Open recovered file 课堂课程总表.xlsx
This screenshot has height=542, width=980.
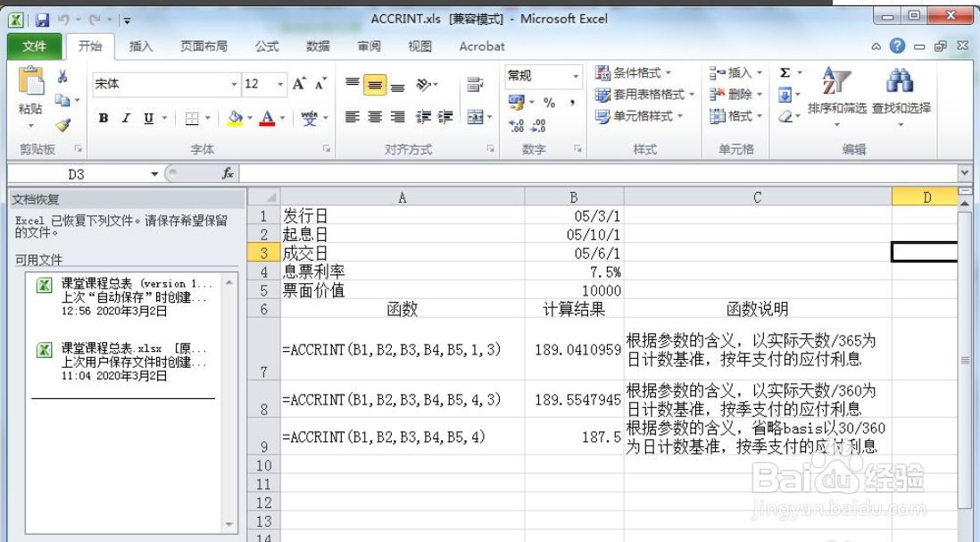(x=126, y=362)
